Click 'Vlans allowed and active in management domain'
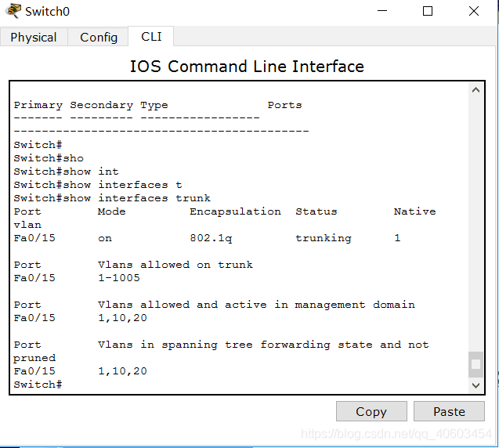Image resolution: width=499 pixels, height=448 pixels. [256, 305]
